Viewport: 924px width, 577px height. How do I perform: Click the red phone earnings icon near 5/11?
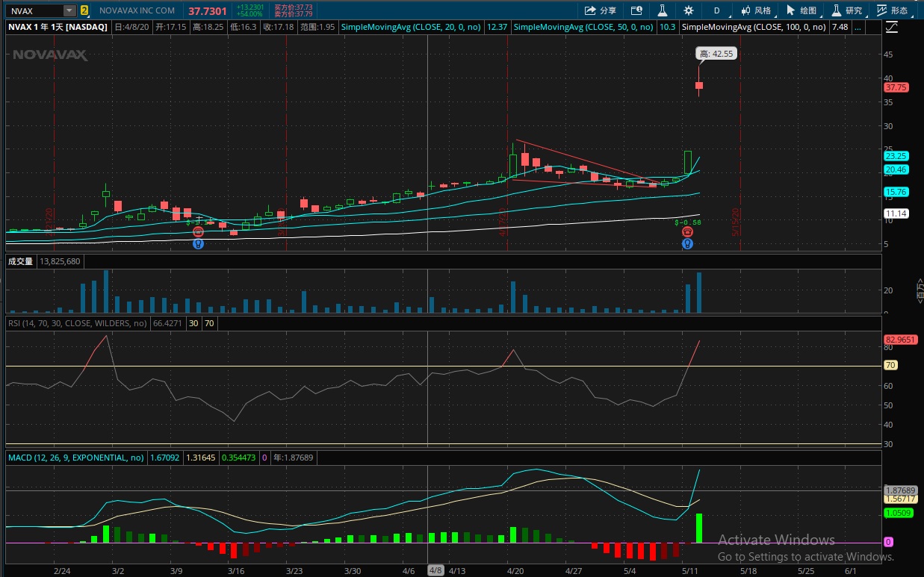click(687, 232)
